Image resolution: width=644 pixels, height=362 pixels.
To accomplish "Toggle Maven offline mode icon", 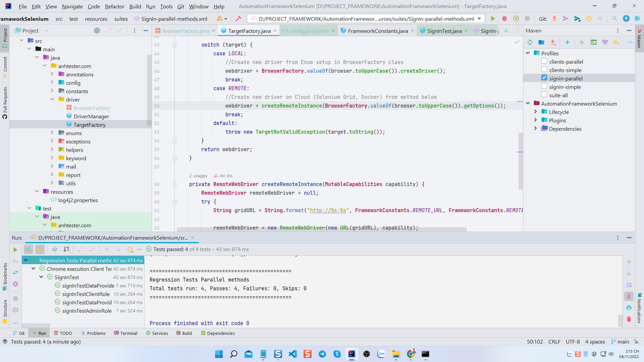I will click(605, 42).
